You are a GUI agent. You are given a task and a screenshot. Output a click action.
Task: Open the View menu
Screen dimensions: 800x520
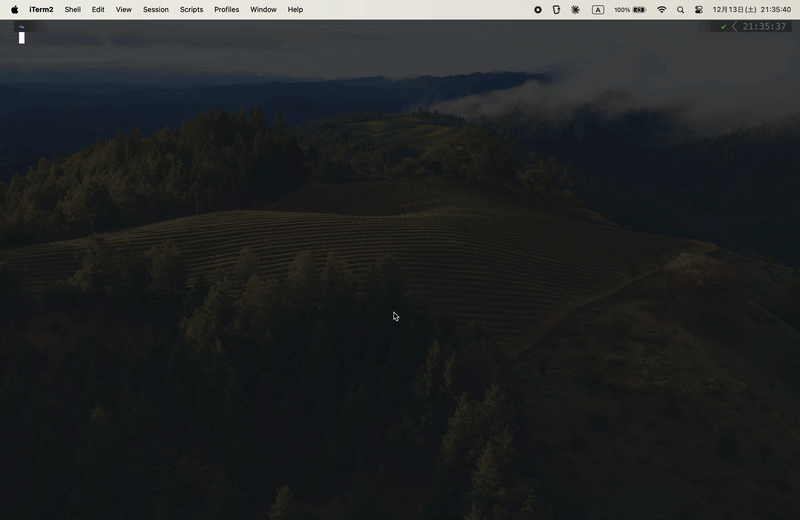pos(123,9)
